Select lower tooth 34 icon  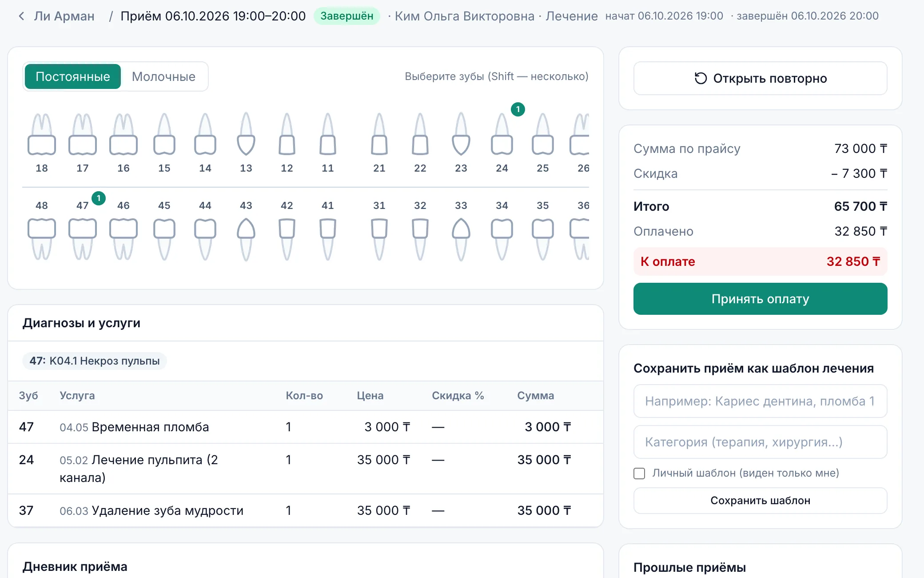pos(502,239)
